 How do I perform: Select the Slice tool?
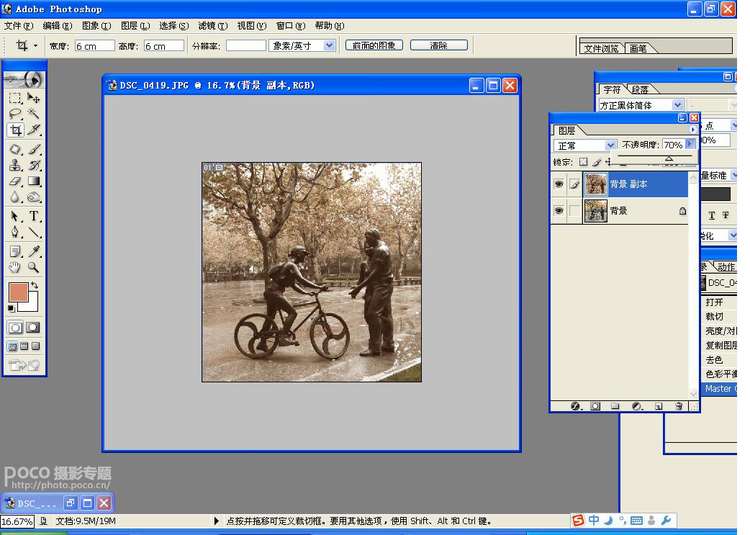pos(33,130)
